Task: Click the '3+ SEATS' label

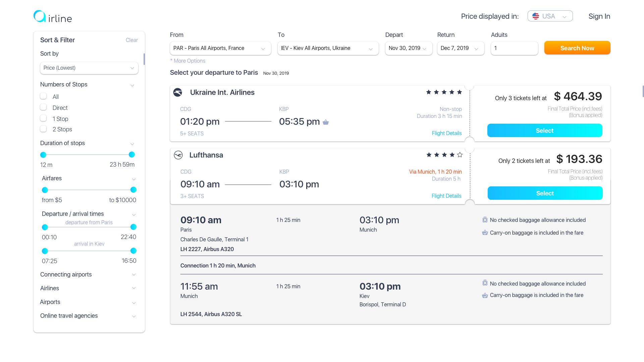Action: point(192,196)
